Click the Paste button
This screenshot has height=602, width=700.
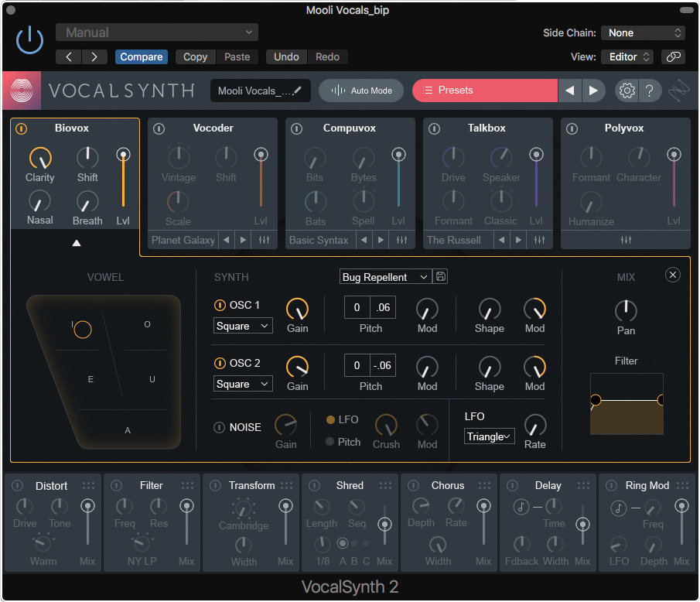pyautogui.click(x=237, y=56)
